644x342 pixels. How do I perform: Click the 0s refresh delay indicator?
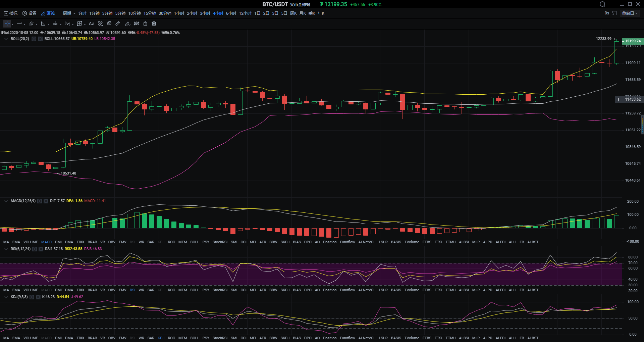(607, 13)
